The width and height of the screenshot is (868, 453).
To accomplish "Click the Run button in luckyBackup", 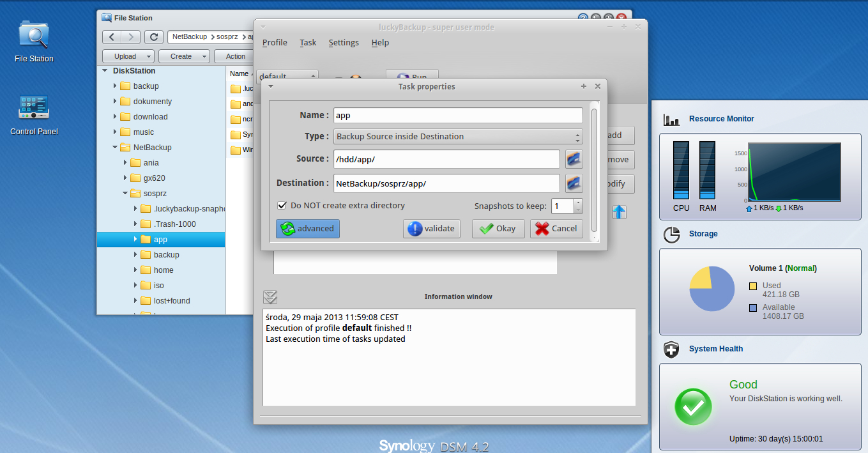I will click(x=412, y=76).
